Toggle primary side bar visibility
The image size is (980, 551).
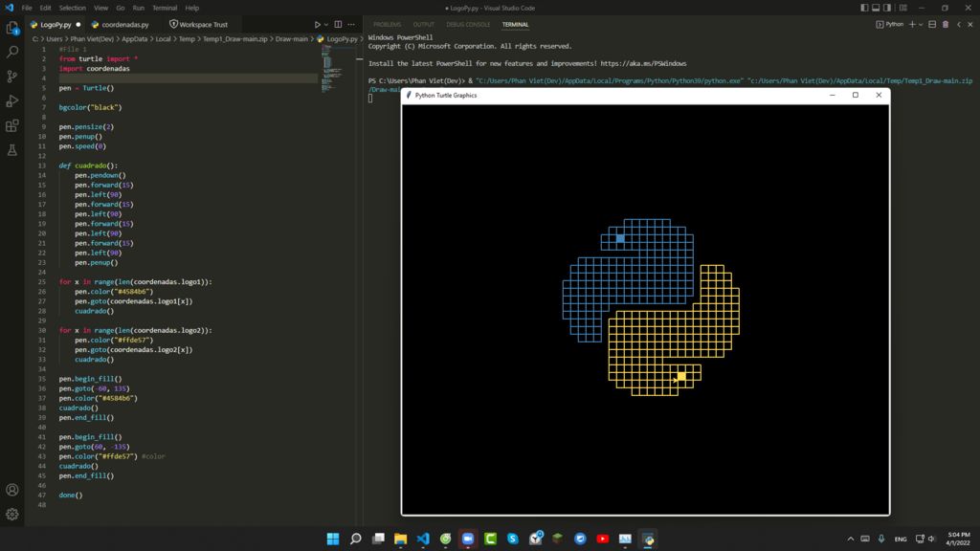(864, 8)
